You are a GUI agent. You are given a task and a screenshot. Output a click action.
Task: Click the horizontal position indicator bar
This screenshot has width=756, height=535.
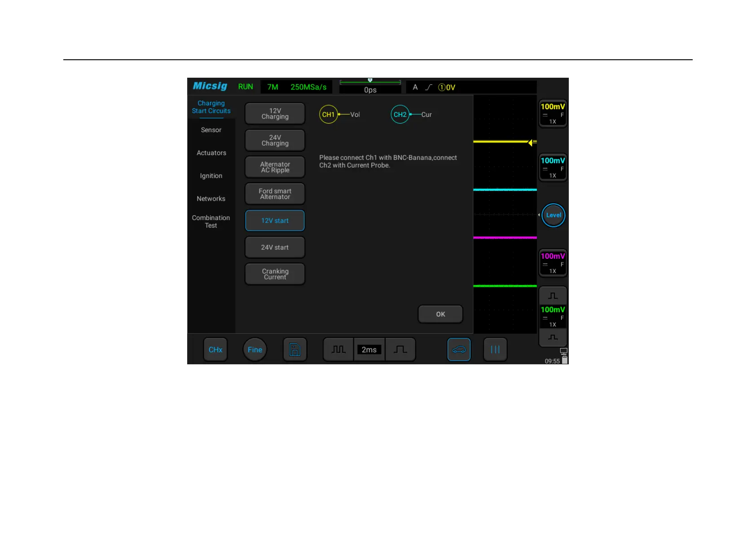370,82
